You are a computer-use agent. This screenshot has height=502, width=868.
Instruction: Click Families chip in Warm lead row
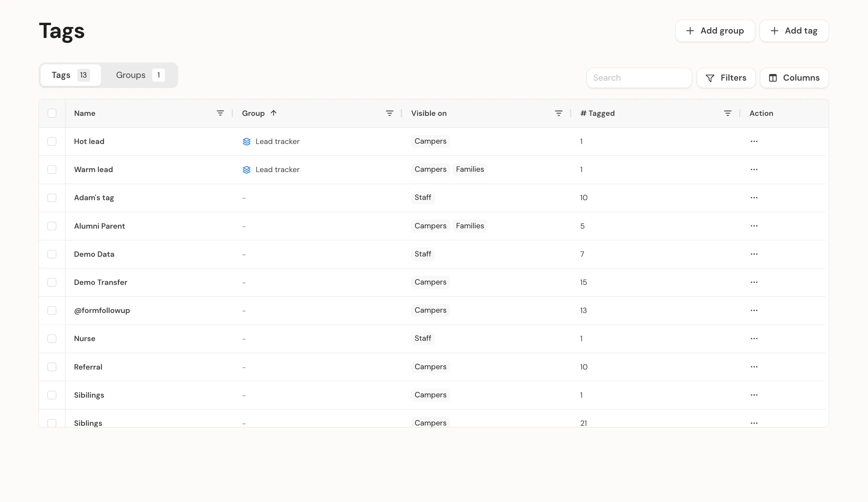470,169
